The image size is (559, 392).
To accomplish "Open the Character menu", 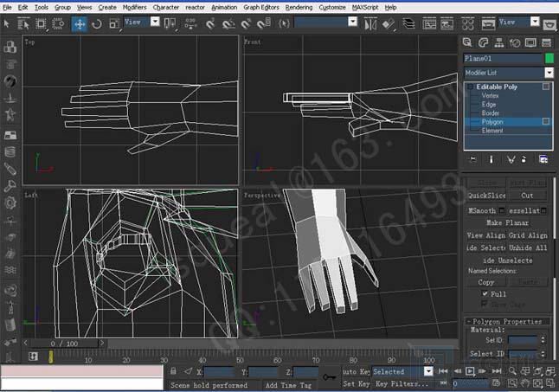I will click(166, 7).
